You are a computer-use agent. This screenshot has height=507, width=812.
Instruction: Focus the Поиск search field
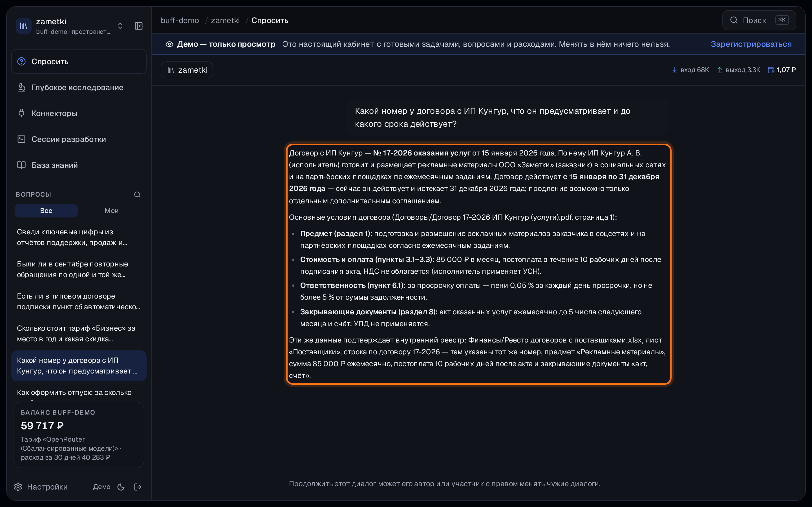click(x=759, y=20)
